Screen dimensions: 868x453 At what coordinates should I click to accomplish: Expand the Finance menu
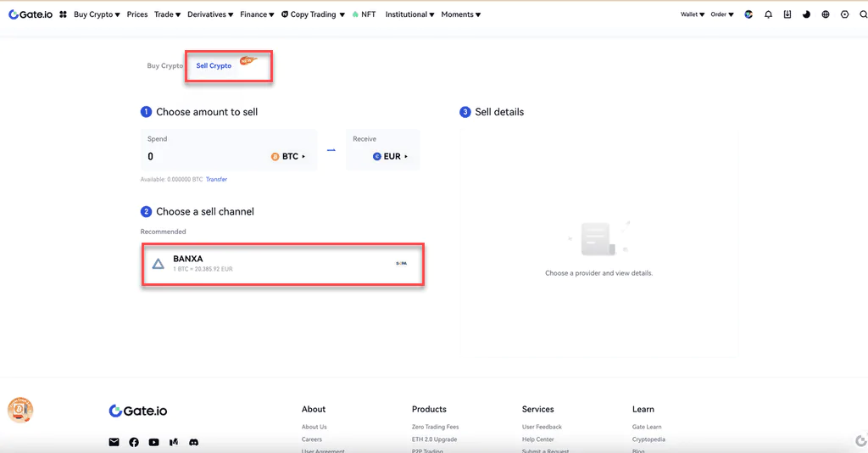point(257,14)
